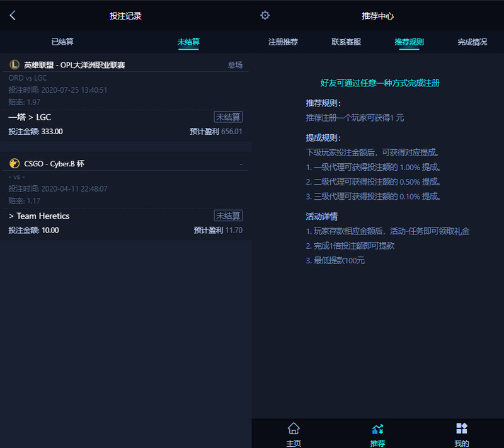This screenshot has height=448, width=504.
Task: Click the odds text 赔率: 1.97
Action: tap(25, 102)
